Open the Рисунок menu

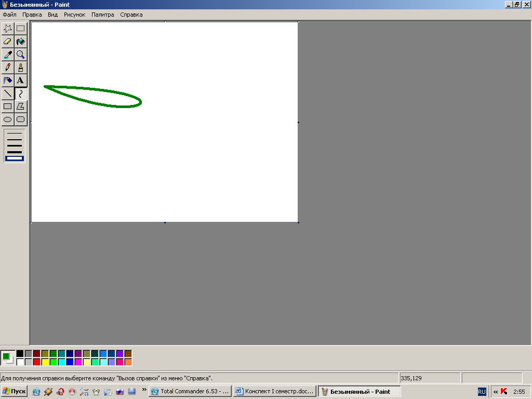74,15
